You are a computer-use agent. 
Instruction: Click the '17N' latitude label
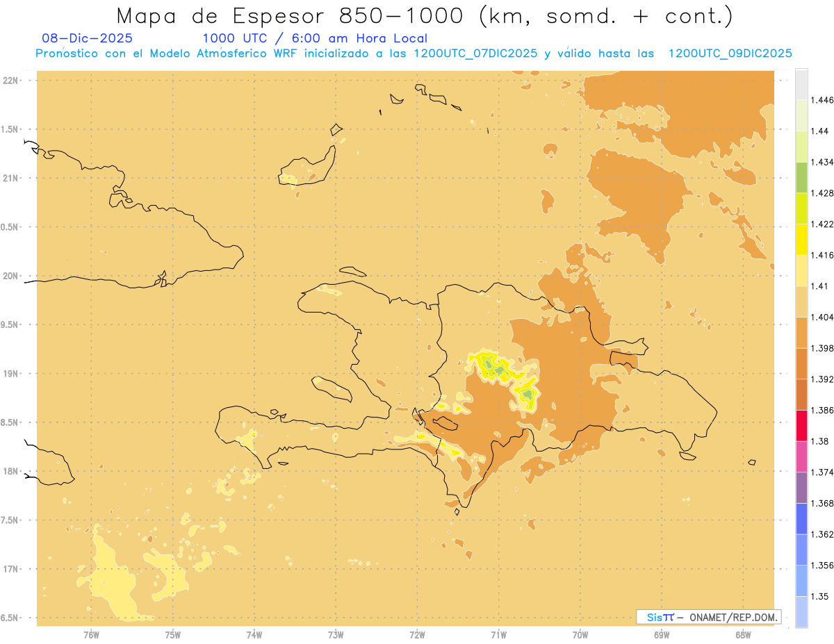(9, 569)
